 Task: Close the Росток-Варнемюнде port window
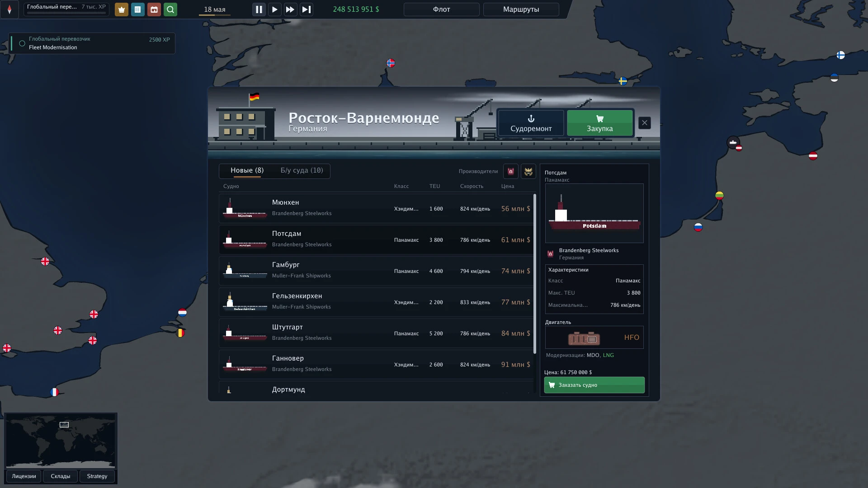(645, 123)
